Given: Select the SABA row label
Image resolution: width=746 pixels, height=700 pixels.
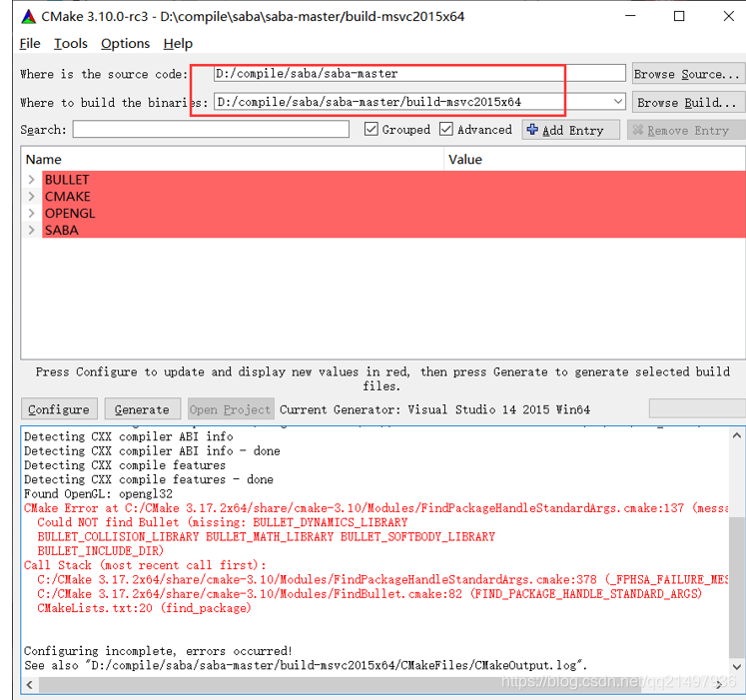Looking at the screenshot, I should pyautogui.click(x=62, y=231).
